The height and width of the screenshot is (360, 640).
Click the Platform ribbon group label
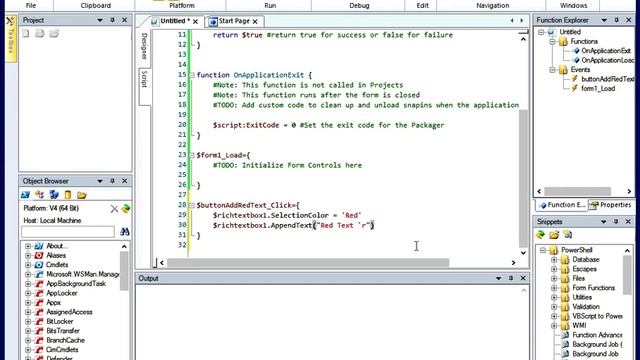[x=182, y=5]
